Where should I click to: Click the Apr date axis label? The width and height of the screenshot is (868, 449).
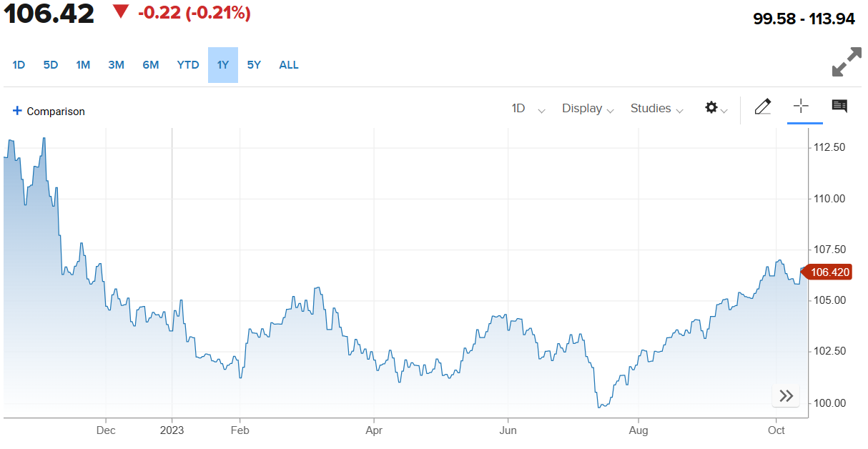click(374, 430)
